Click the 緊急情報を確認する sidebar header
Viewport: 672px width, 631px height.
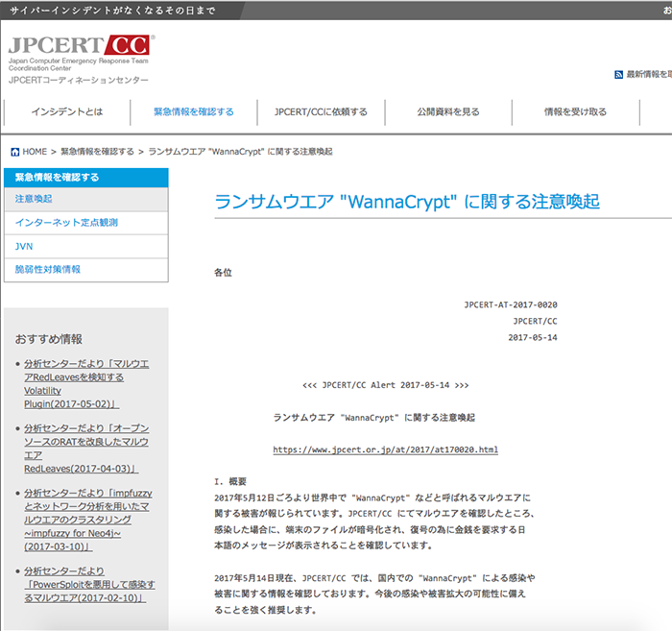[86, 178]
